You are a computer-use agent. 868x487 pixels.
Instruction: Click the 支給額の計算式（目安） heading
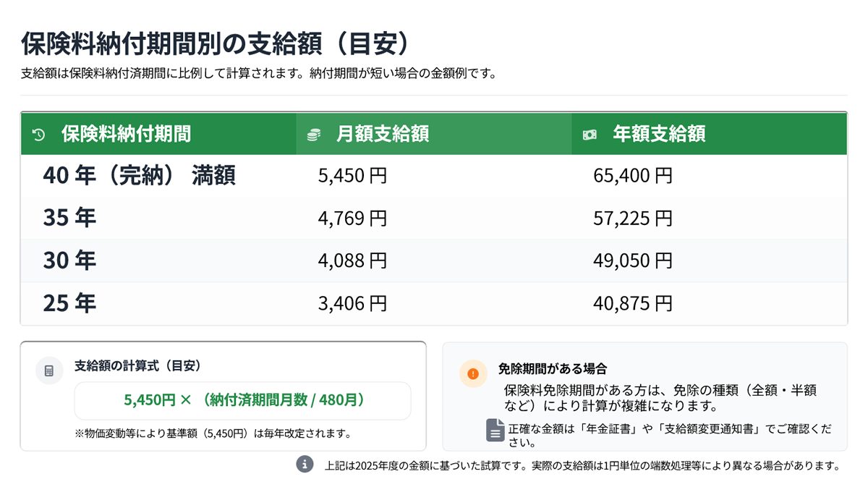pyautogui.click(x=137, y=365)
